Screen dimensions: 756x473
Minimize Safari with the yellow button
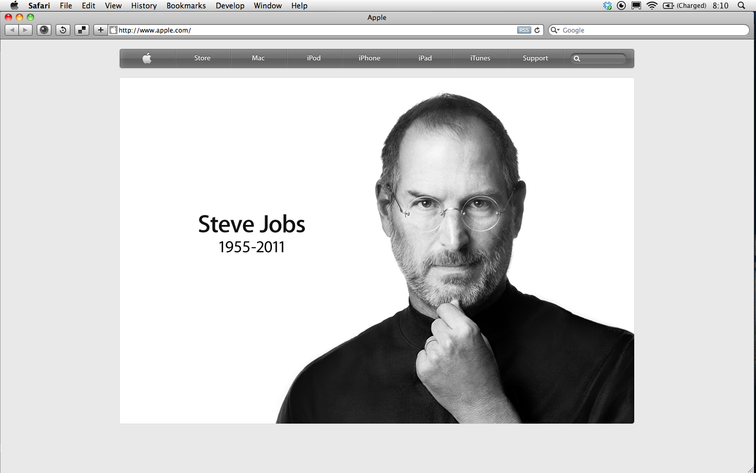click(19, 17)
